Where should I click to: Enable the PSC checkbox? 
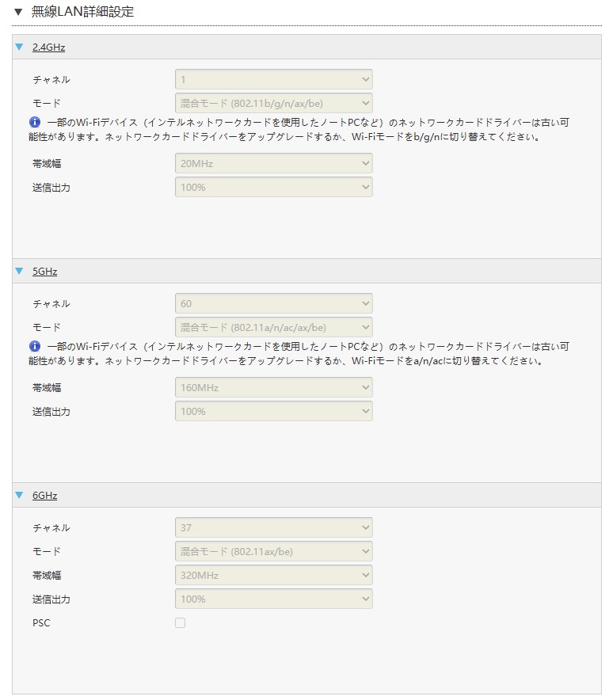(x=180, y=623)
